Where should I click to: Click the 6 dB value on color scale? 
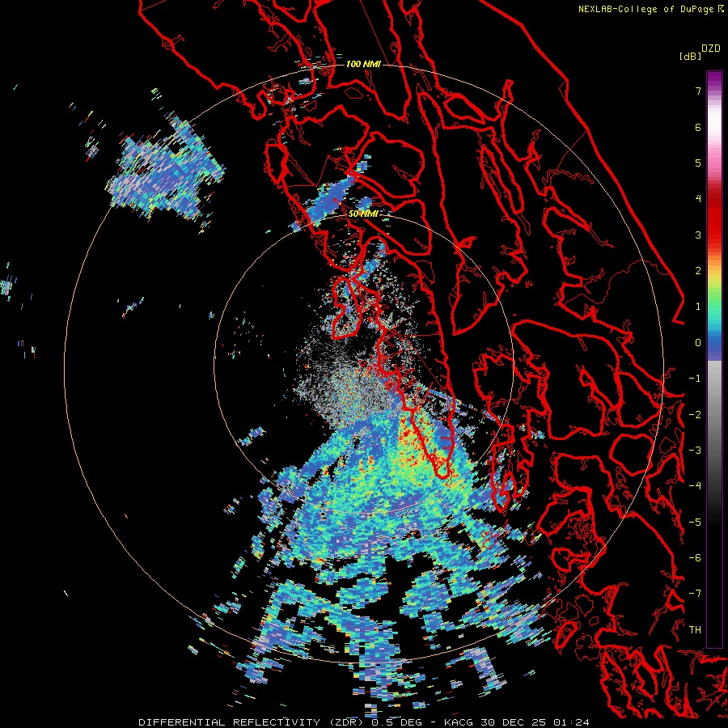click(x=698, y=127)
